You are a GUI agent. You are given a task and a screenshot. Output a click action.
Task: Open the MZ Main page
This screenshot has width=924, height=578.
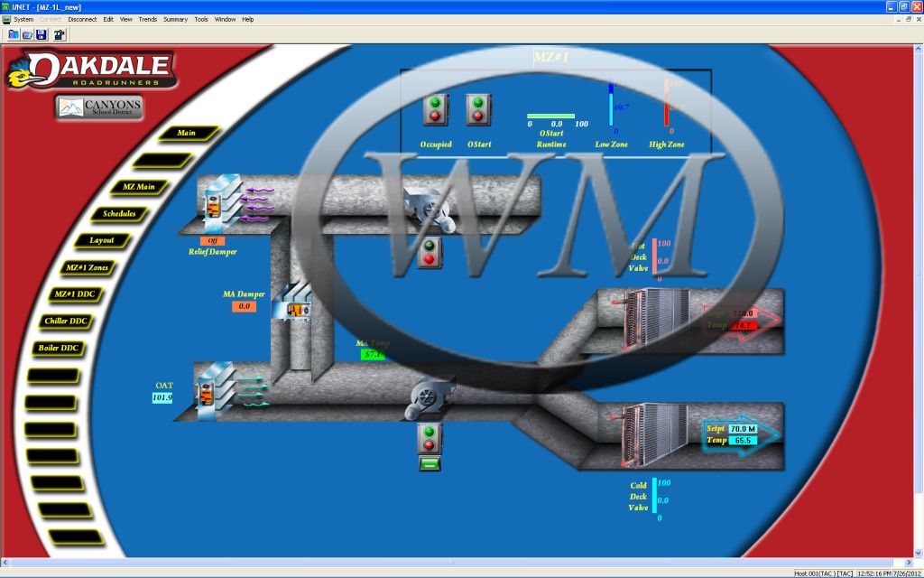139,187
